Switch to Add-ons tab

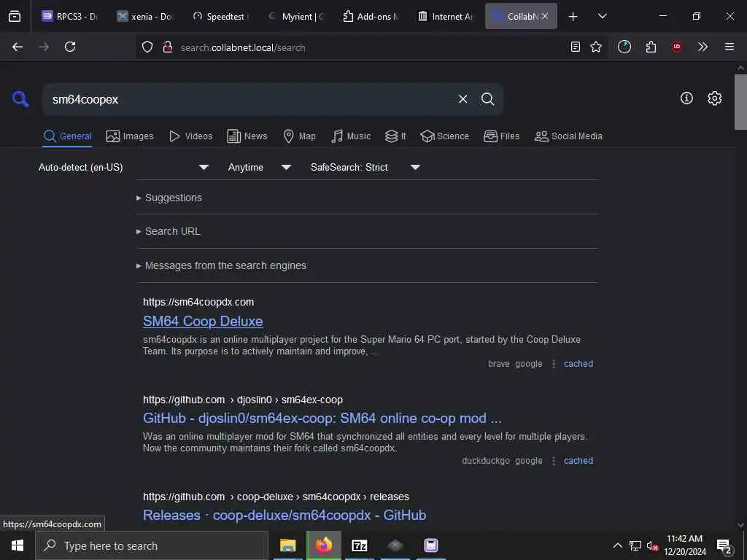[371, 16]
